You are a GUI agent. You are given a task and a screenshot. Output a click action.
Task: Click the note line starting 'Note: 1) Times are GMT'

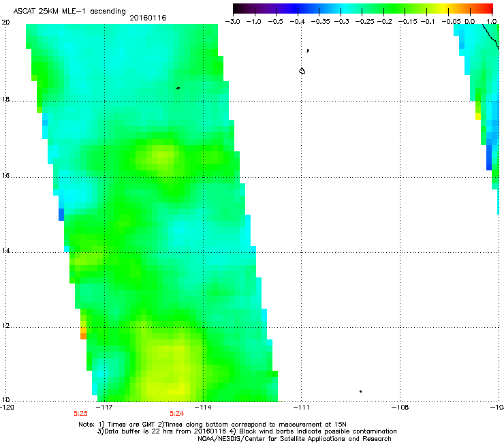pos(212,425)
